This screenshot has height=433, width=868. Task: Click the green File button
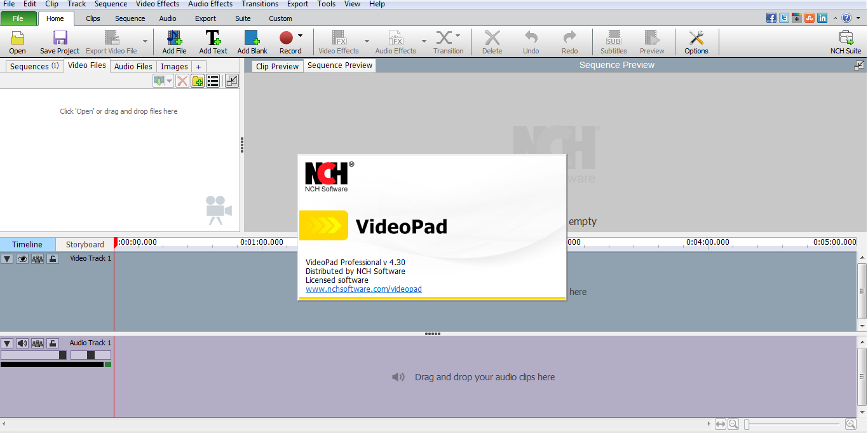(18, 18)
